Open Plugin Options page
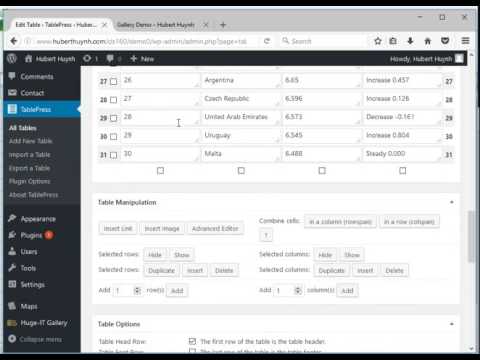Screen dimensions: 480x360 coord(29,181)
